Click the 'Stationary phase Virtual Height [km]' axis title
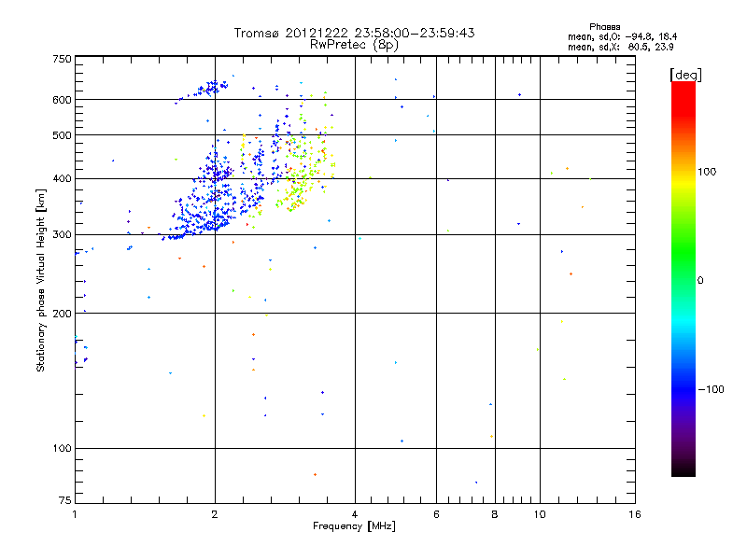This screenshot has height=560, width=747. point(41,280)
